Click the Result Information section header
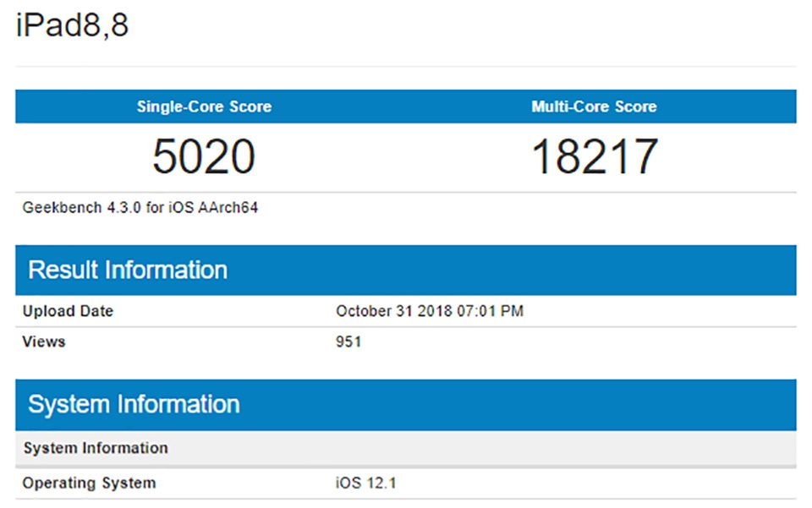The height and width of the screenshot is (508, 812). 406,270
